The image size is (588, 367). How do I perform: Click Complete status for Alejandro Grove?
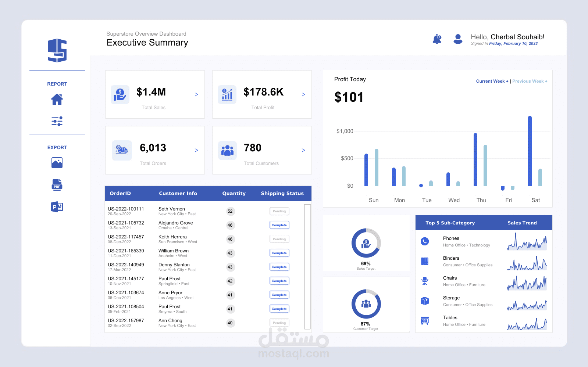(x=279, y=225)
